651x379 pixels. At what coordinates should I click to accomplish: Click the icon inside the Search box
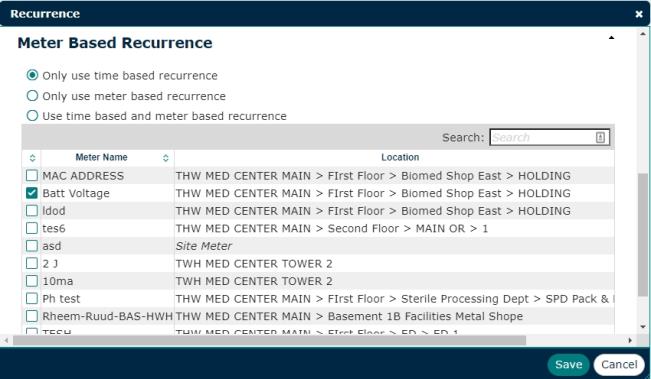click(x=600, y=137)
